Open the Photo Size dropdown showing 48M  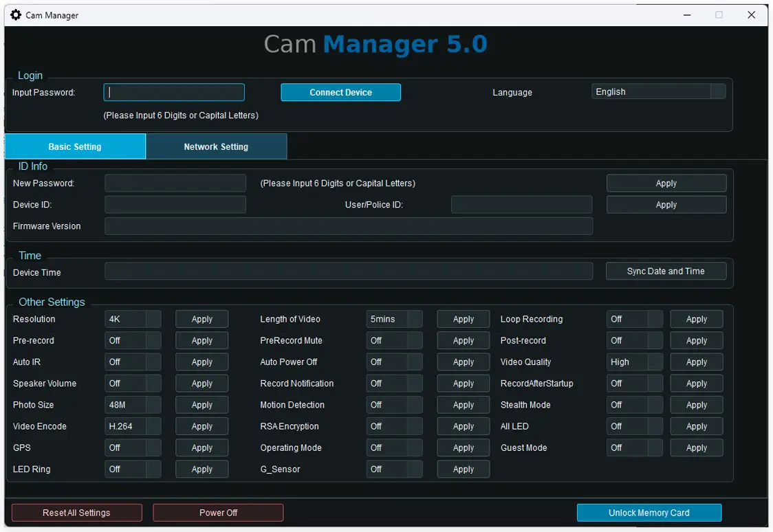tap(133, 405)
